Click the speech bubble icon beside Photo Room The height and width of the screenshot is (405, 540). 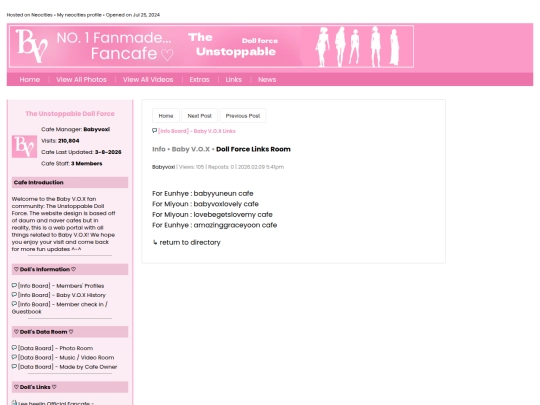click(14, 348)
